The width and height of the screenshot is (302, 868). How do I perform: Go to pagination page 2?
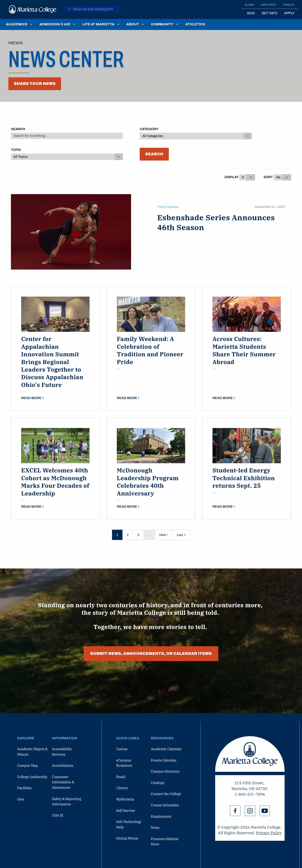click(128, 535)
